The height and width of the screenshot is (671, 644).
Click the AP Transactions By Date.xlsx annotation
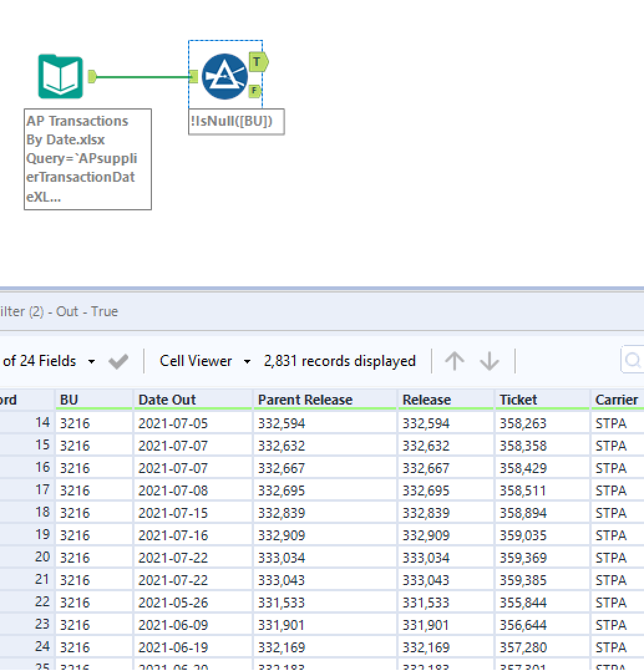[87, 159]
